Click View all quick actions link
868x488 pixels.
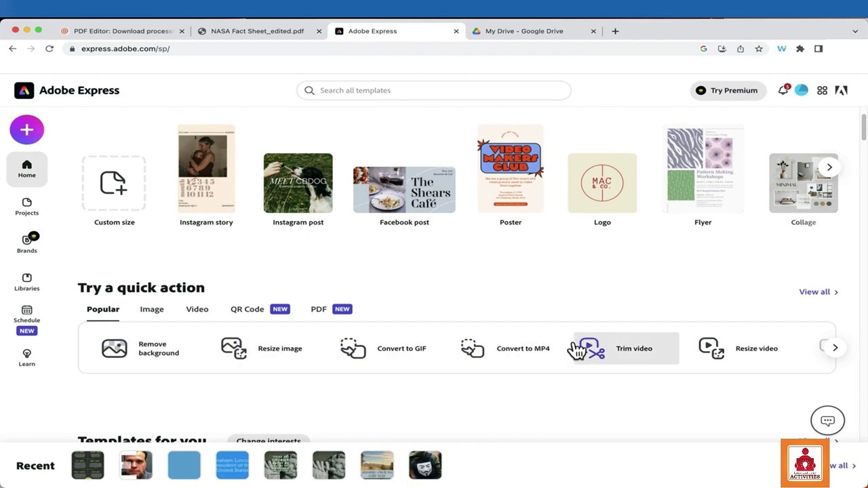point(818,292)
